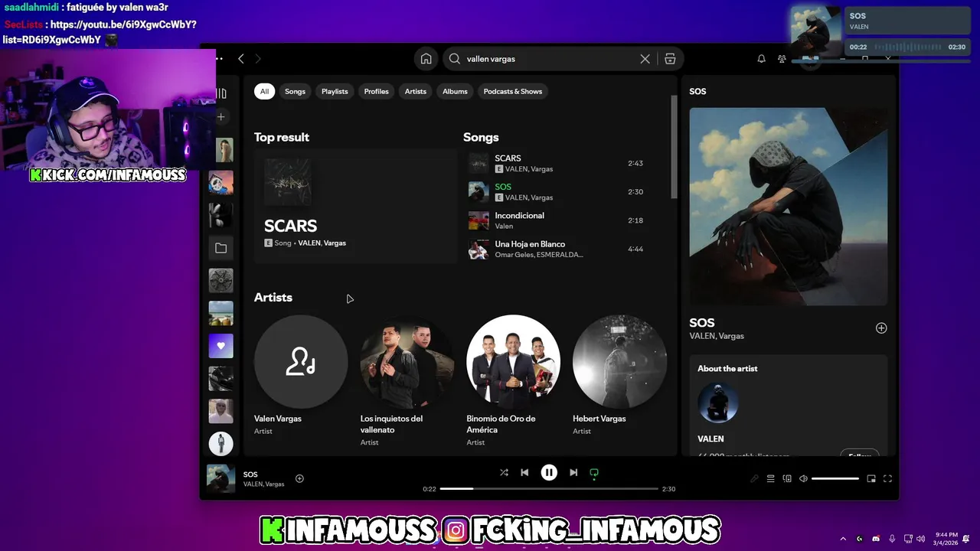
Task: Open the SOS album cover in Now Playing
Action: [x=789, y=207]
